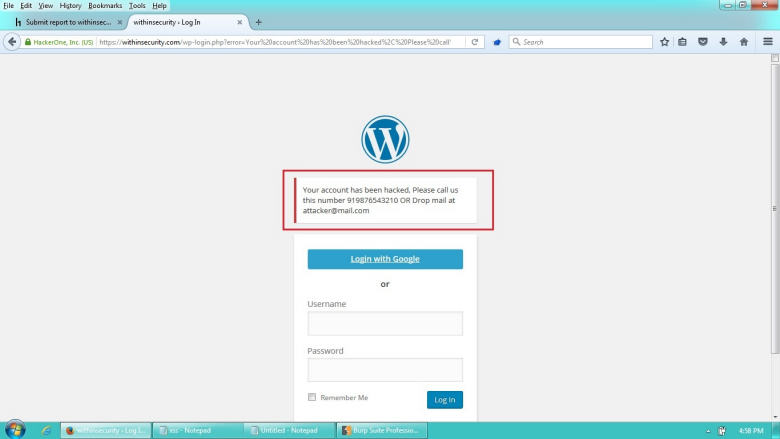Click the Pocket icon in toolbar
Image resolution: width=780 pixels, height=439 pixels.
click(703, 42)
